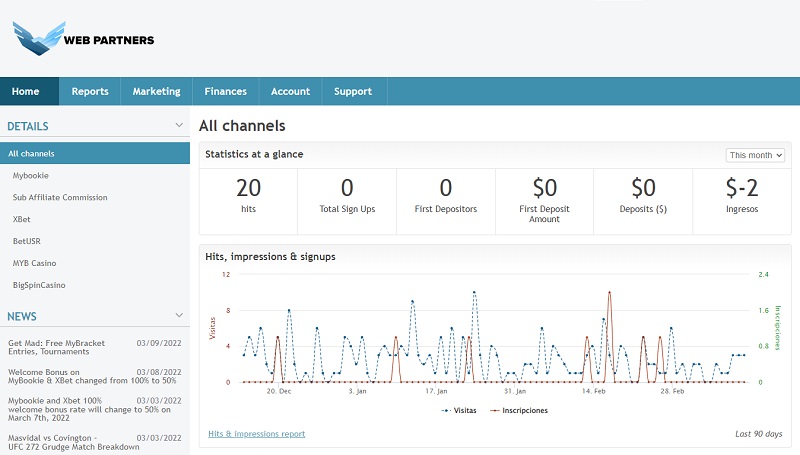Screen dimensions: 800x455
Task: Collapse the DETAILS section chevron
Action: coord(179,125)
